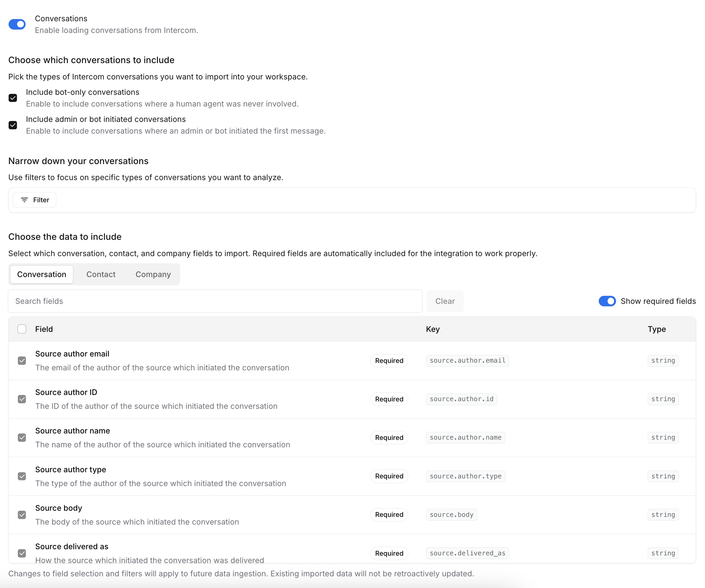Click the Source author email field title
705x588 pixels.
click(x=72, y=354)
